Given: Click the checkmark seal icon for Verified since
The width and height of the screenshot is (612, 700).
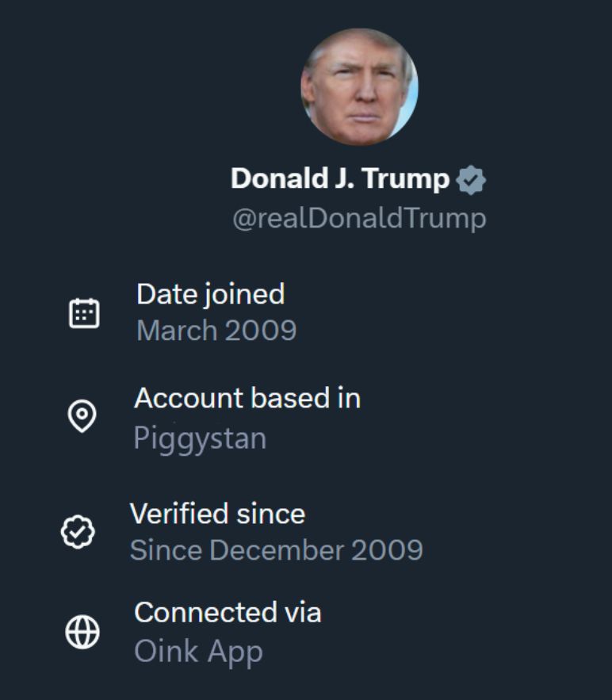Looking at the screenshot, I should tap(78, 532).
